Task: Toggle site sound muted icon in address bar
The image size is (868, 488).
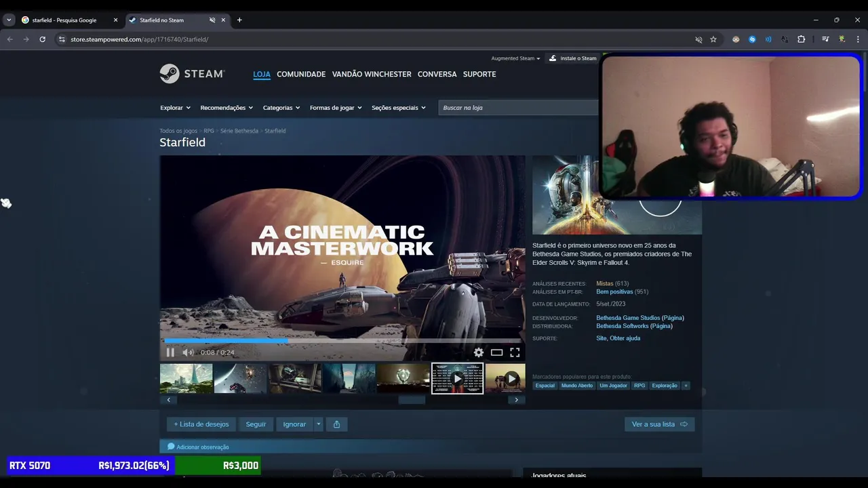Action: (698, 39)
